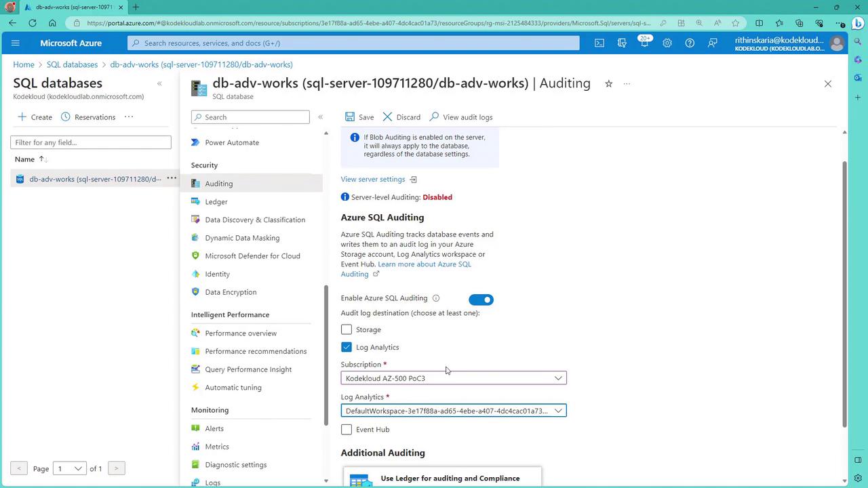Open Azure portal settings gear

(667, 43)
